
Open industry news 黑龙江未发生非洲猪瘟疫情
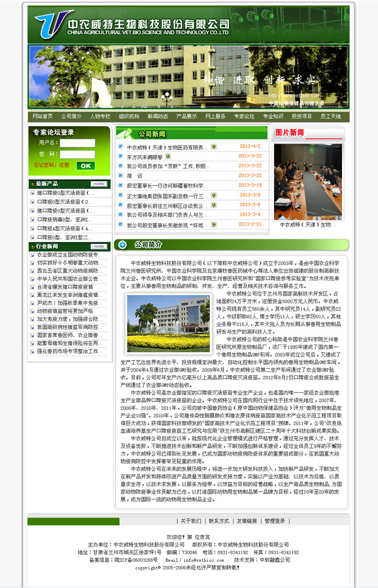coord(69,295)
